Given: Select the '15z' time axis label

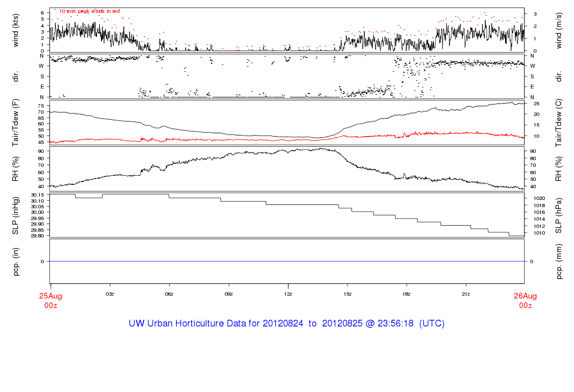Looking at the screenshot, I should click(348, 294).
